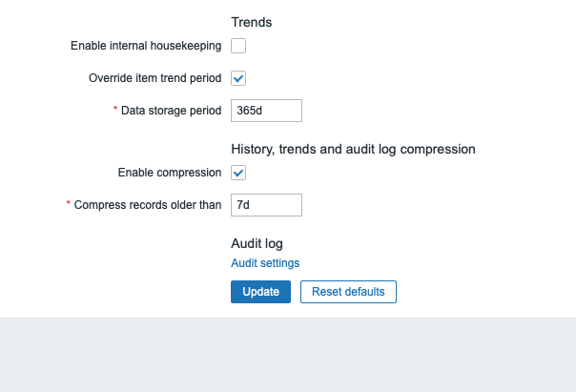Open the Audit settings link
The width and height of the screenshot is (576, 392).
[265, 263]
